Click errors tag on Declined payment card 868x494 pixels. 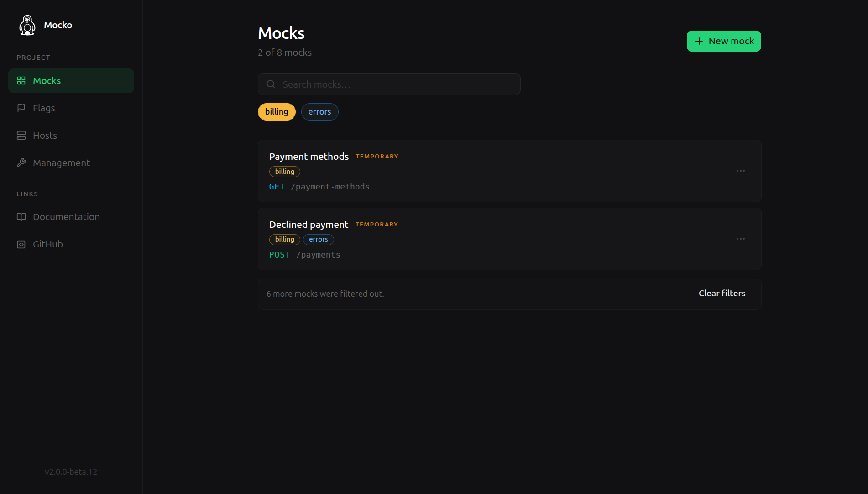[x=319, y=239]
